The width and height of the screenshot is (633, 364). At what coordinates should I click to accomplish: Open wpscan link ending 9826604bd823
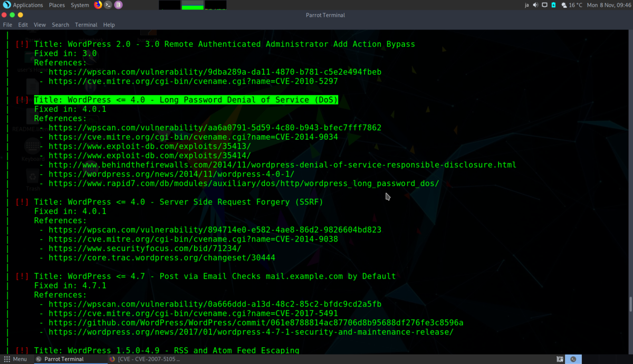click(215, 230)
